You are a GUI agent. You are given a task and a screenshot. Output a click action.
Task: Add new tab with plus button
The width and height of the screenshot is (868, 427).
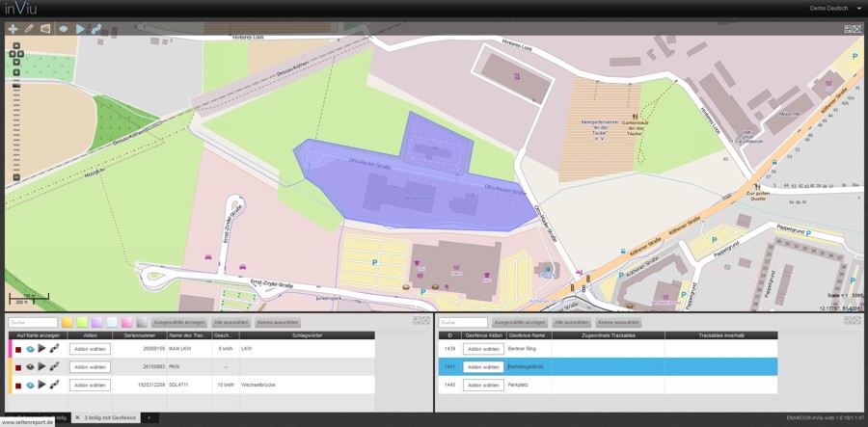coord(149,417)
